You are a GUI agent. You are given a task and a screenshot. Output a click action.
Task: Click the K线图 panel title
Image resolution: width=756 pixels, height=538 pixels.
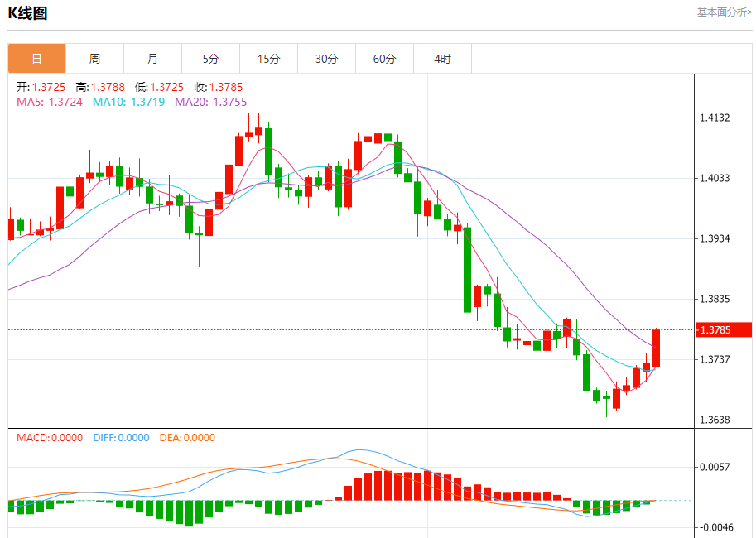pos(28,13)
